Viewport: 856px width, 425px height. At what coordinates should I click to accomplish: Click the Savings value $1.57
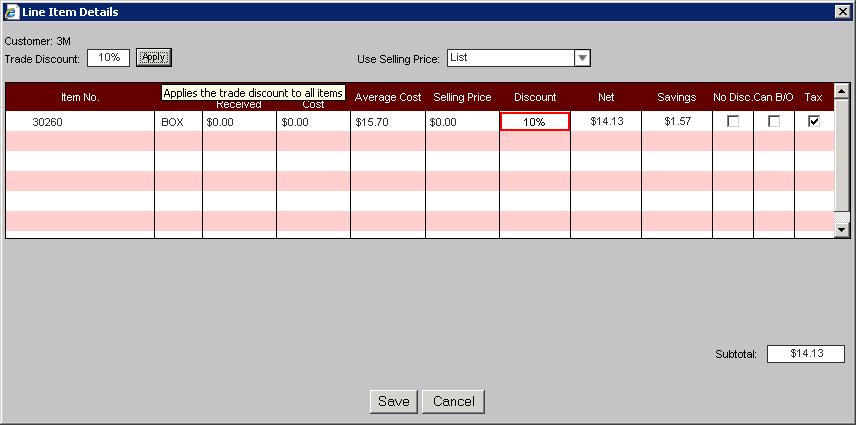tap(676, 122)
